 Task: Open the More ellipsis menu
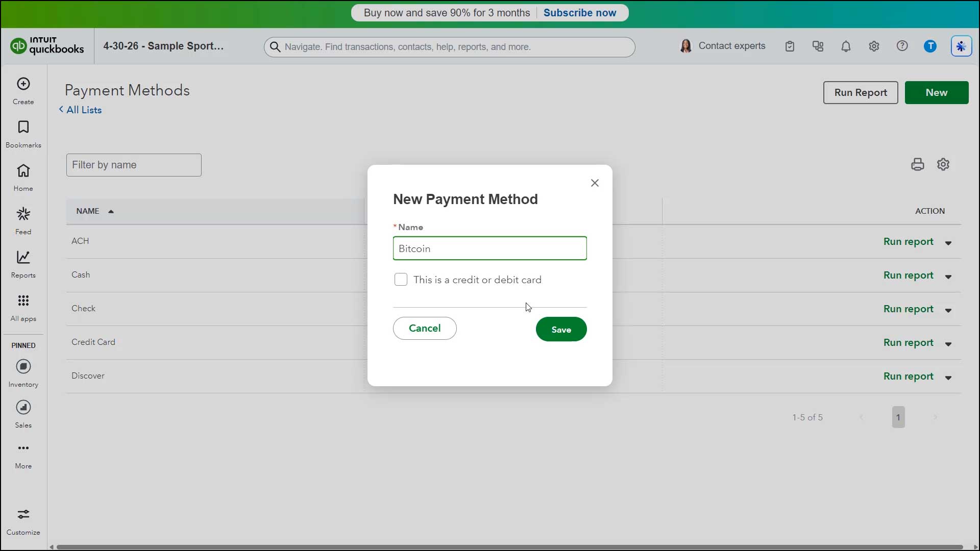[23, 448]
